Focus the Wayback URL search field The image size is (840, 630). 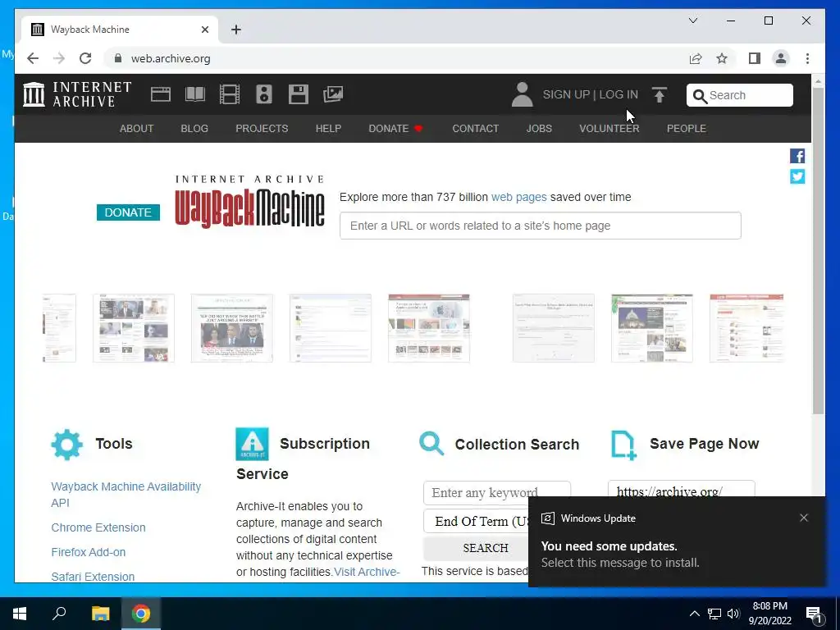point(540,226)
